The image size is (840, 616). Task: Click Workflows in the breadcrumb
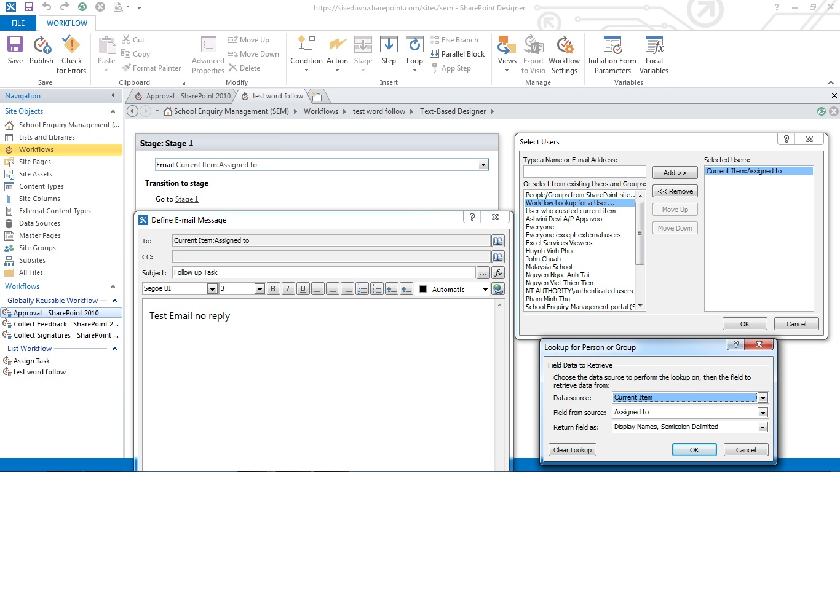(x=320, y=111)
